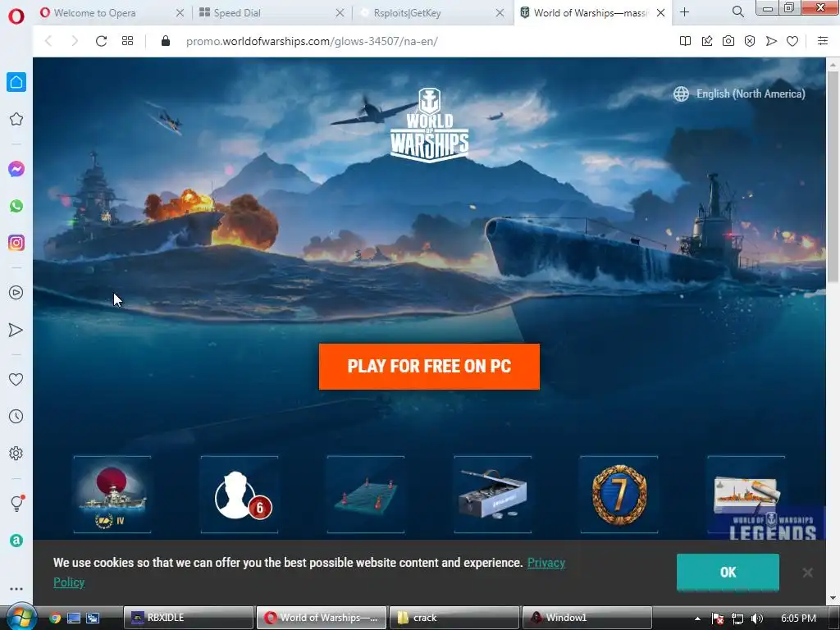Viewport: 840px width, 630px height.
Task: Open the Privacy Policy link
Action: click(546, 563)
